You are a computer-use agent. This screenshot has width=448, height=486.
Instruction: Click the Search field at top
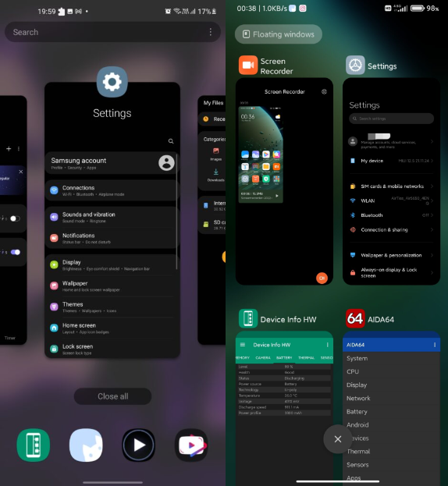click(112, 32)
